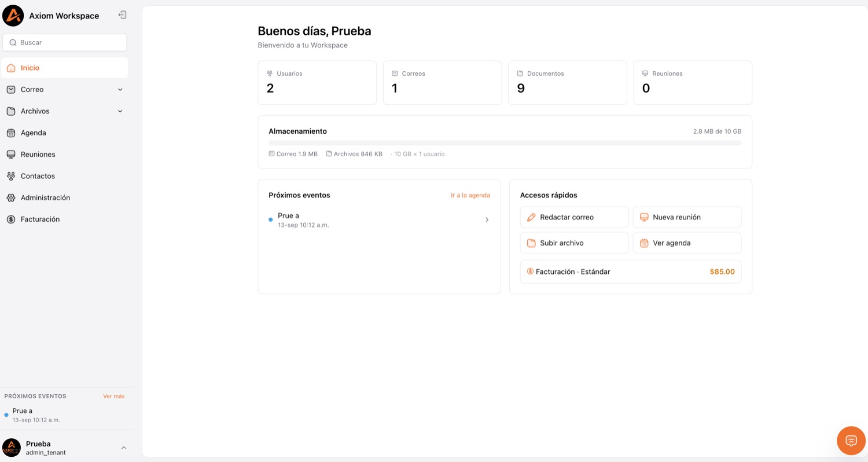
Task: Open Reuniones from the sidebar
Action: (x=65, y=155)
